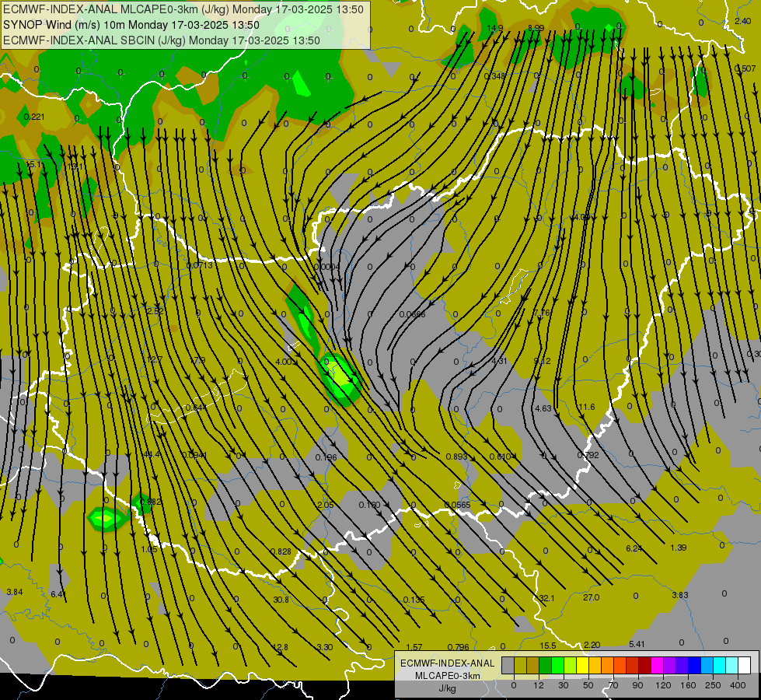Click the map value 0.828
This screenshot has width=761, height=700.
click(281, 551)
